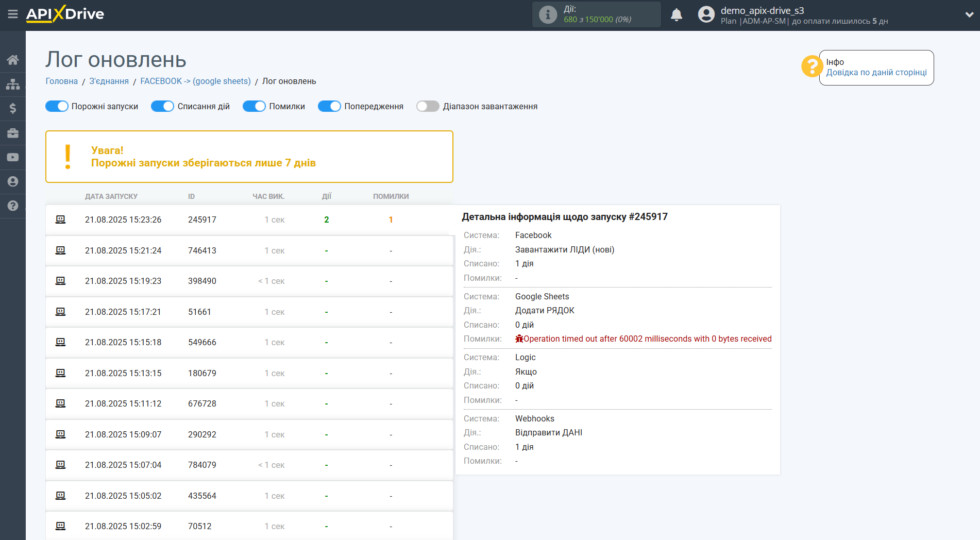Toggle Порожні запуски switch
This screenshot has height=540, width=980.
click(x=57, y=106)
